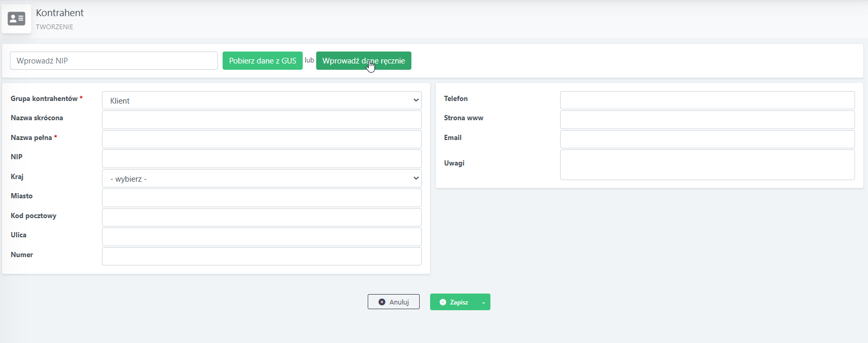This screenshot has width=868, height=343.
Task: Click the Strona www field
Action: [x=707, y=120]
